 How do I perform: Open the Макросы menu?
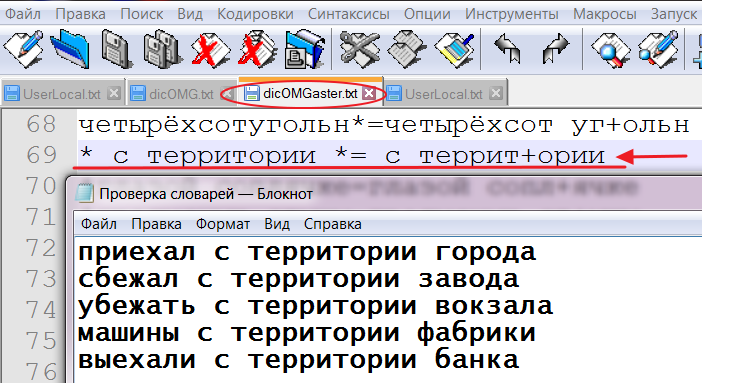point(605,14)
